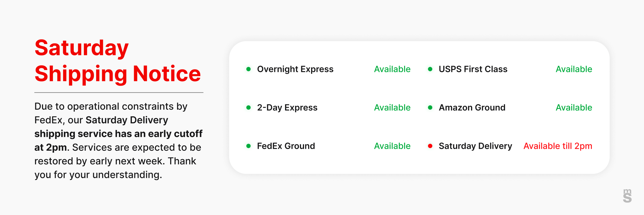Click Available status next to USPS First Class
644x215 pixels.
pyautogui.click(x=574, y=69)
